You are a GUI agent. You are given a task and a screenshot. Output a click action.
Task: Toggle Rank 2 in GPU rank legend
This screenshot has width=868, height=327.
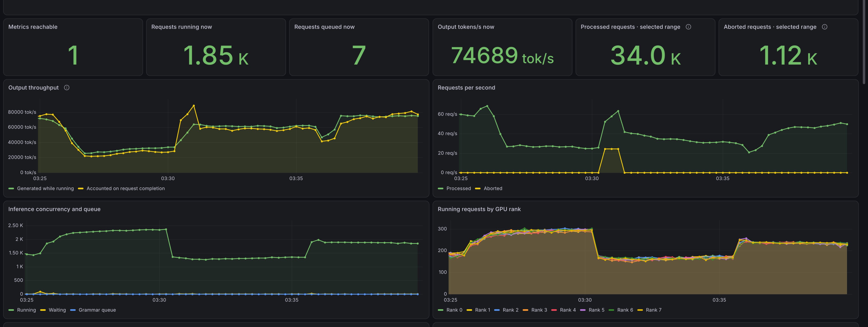pos(511,310)
